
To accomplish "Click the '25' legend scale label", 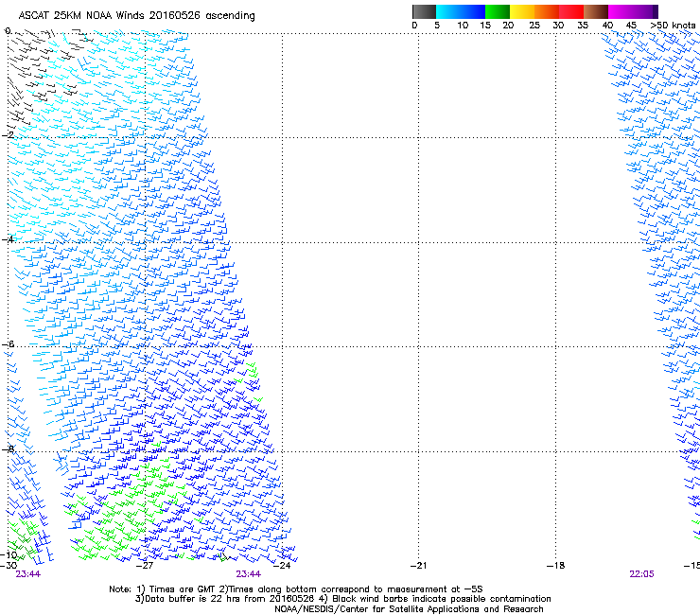I will pos(534,26).
